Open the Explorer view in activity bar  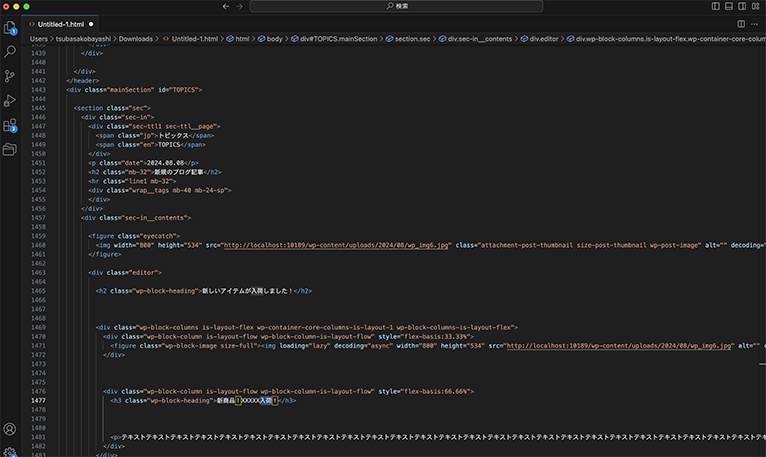(10, 28)
